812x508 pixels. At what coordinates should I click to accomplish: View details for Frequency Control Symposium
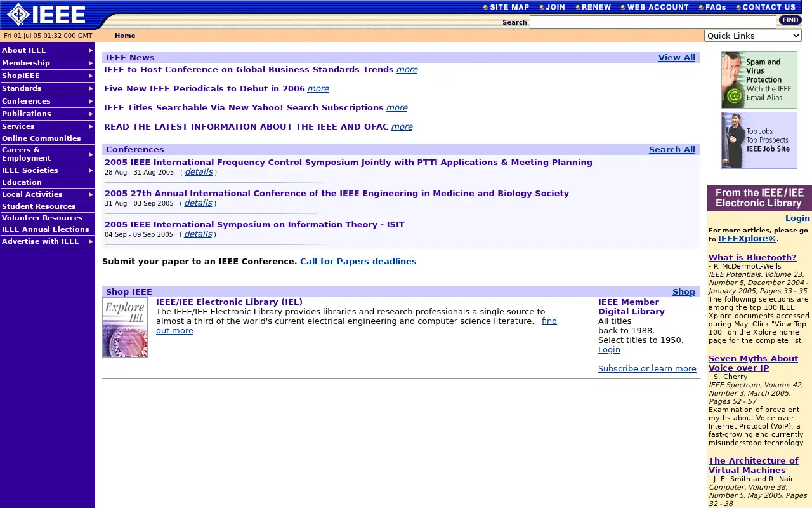click(x=199, y=172)
